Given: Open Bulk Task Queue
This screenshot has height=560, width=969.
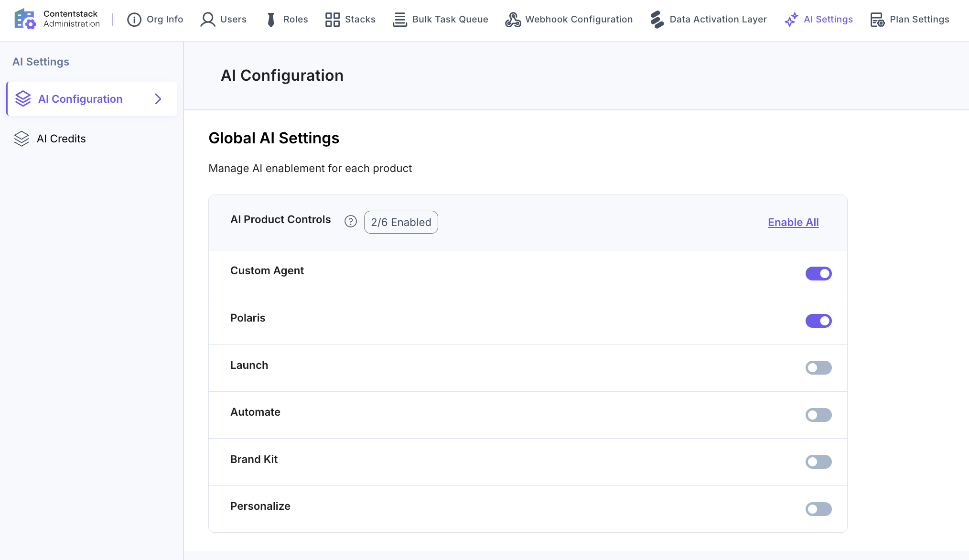Looking at the screenshot, I should click(x=441, y=20).
